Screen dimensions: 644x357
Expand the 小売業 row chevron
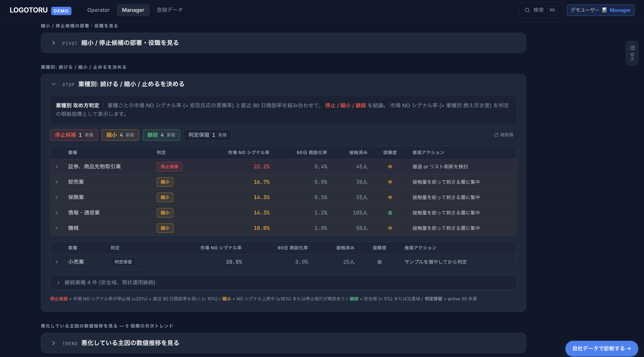tap(57, 262)
